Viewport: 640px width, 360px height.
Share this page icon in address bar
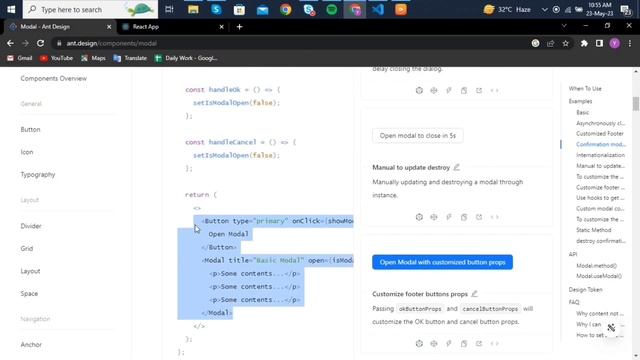pyautogui.click(x=551, y=43)
